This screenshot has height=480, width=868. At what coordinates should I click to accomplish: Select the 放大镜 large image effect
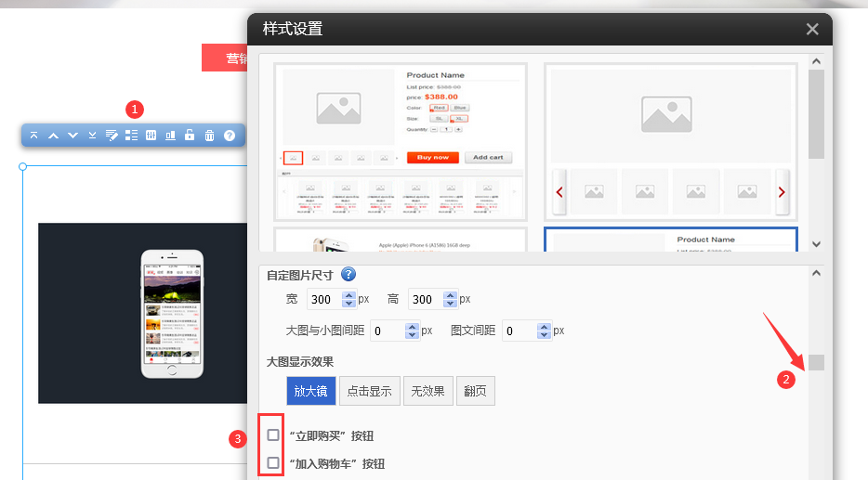tap(311, 391)
